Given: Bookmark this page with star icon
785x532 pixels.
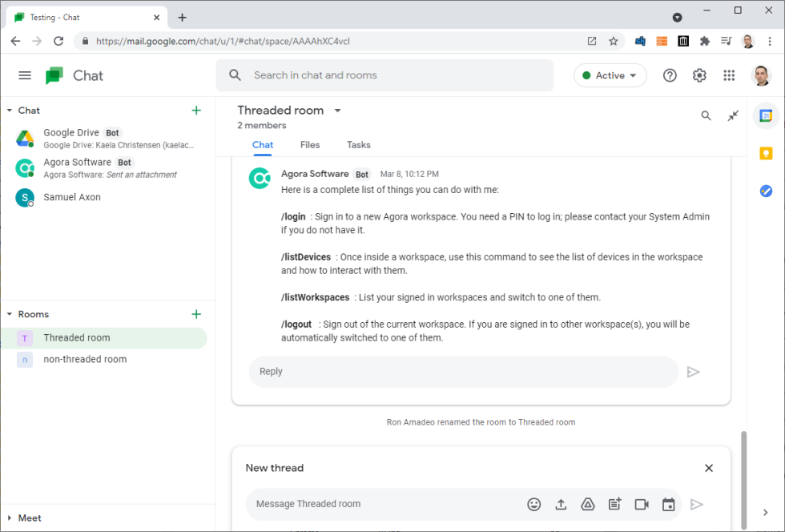Looking at the screenshot, I should coord(614,41).
